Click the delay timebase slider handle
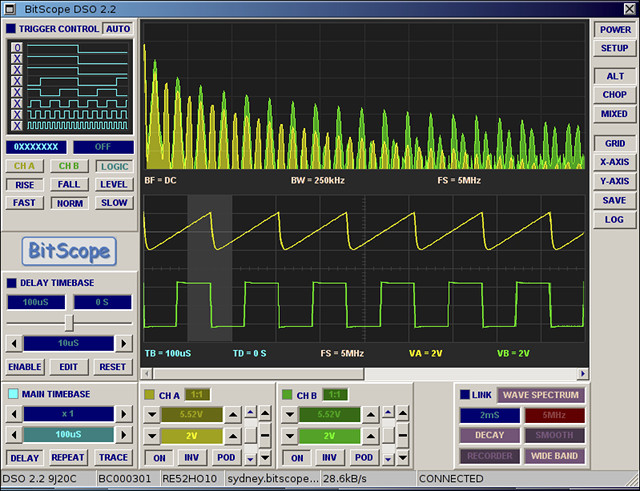640x491 pixels. (x=69, y=323)
